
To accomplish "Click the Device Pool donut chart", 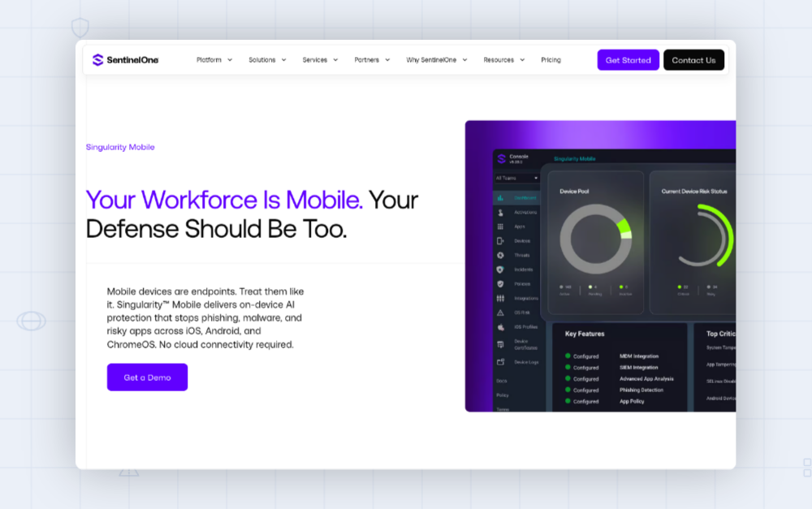I will tap(595, 239).
